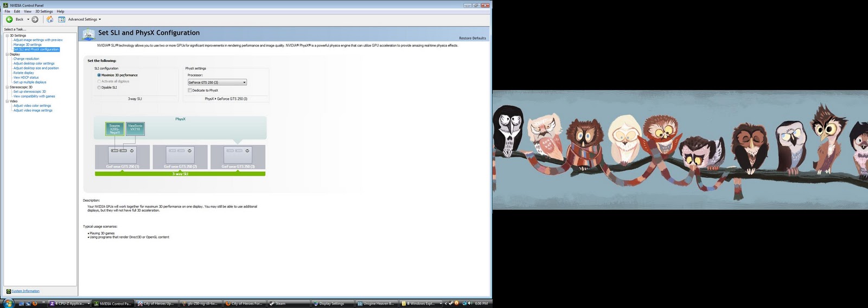Click the Switch between windows quick launch icon
The image size is (868, 308).
pyautogui.click(x=28, y=304)
